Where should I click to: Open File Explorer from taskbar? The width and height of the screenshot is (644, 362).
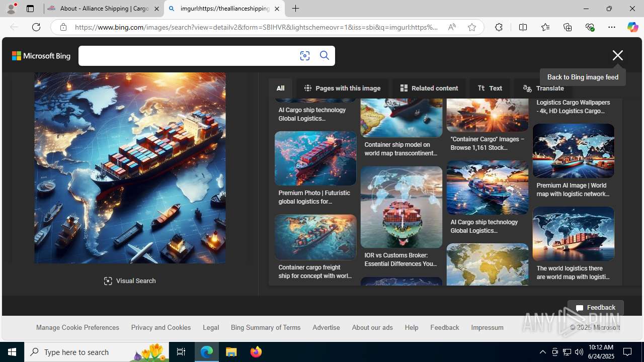[231, 352]
